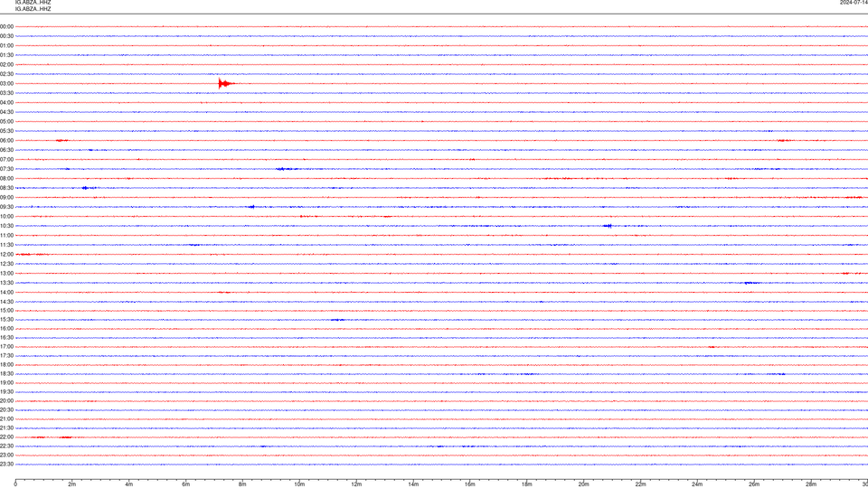Click the 18m tick label on axis

[527, 484]
